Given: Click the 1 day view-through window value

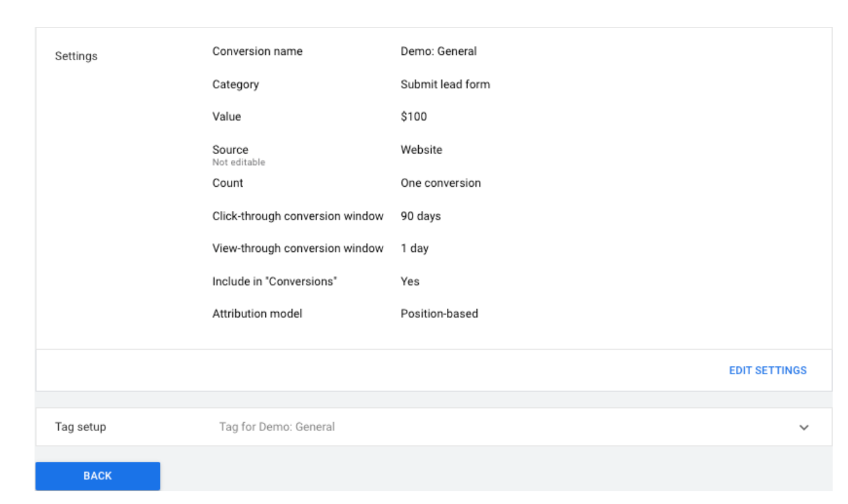Looking at the screenshot, I should (x=414, y=249).
